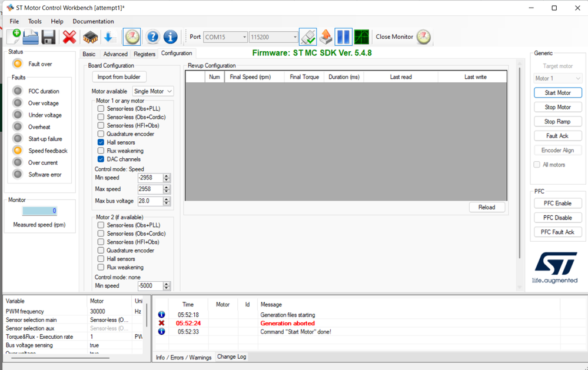Enable Quadrature encoder for Motor 1
This screenshot has width=588, height=370.
(101, 134)
